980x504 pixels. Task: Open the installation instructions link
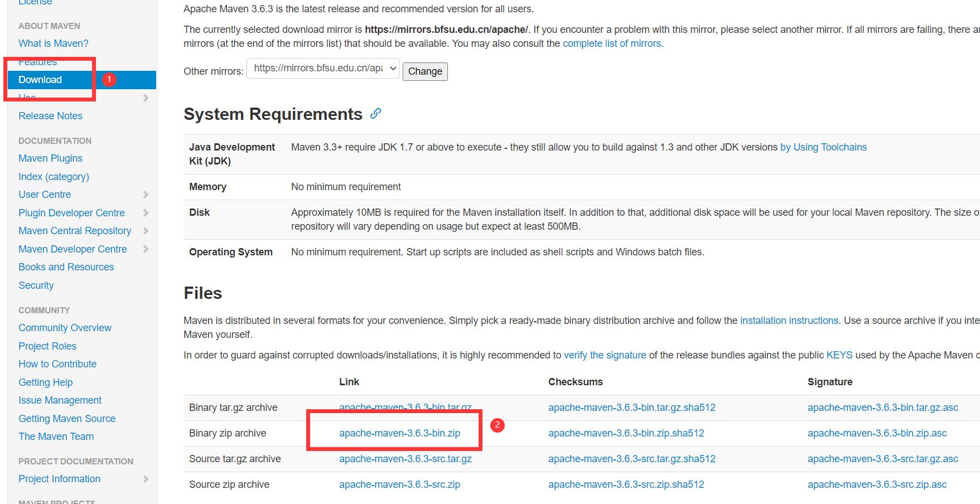tap(789, 321)
